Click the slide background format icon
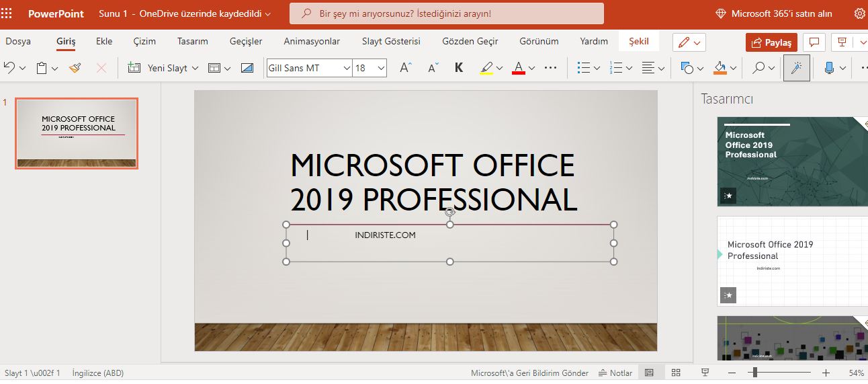This screenshot has height=384, width=868. point(247,68)
